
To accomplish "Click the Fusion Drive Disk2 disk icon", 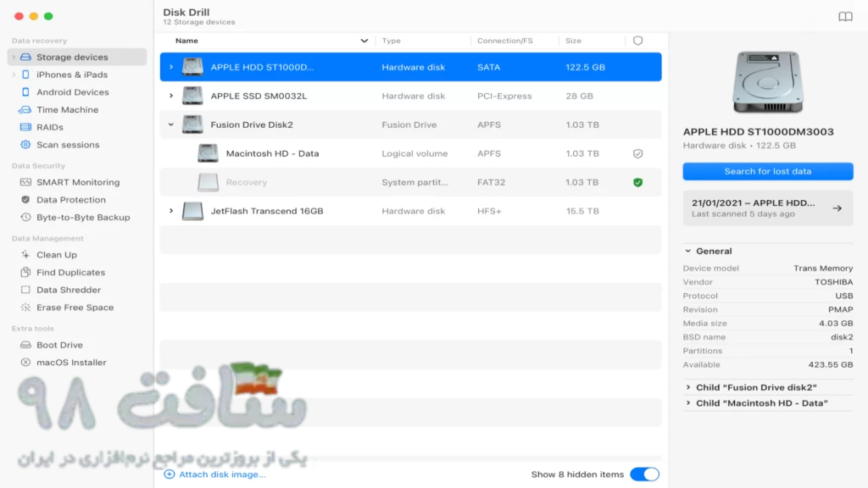I will [192, 125].
